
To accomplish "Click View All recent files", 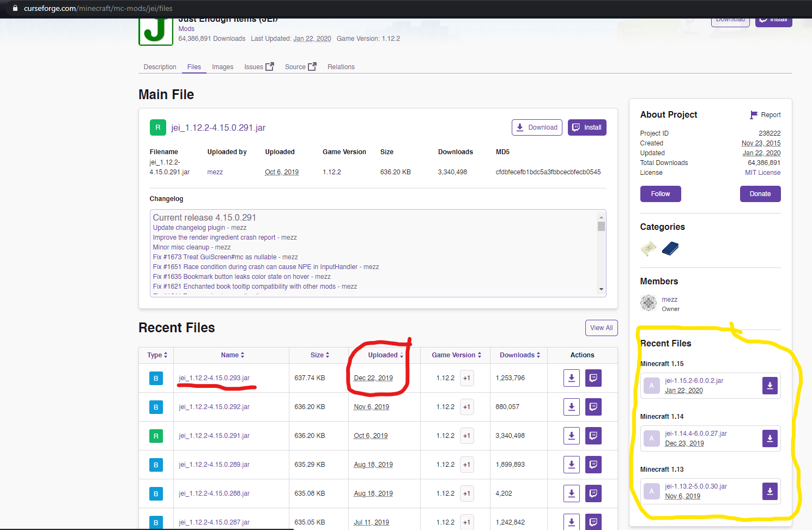I will point(602,328).
